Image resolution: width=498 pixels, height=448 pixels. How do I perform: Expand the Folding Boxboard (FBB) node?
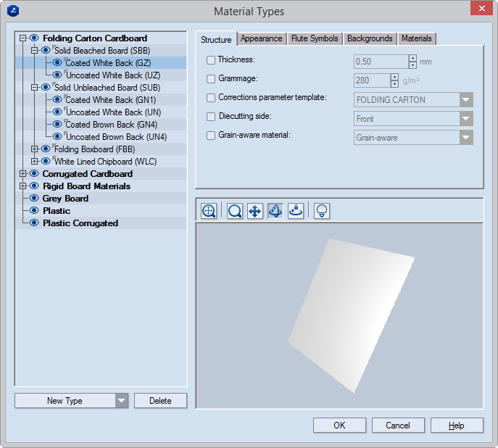pos(34,149)
